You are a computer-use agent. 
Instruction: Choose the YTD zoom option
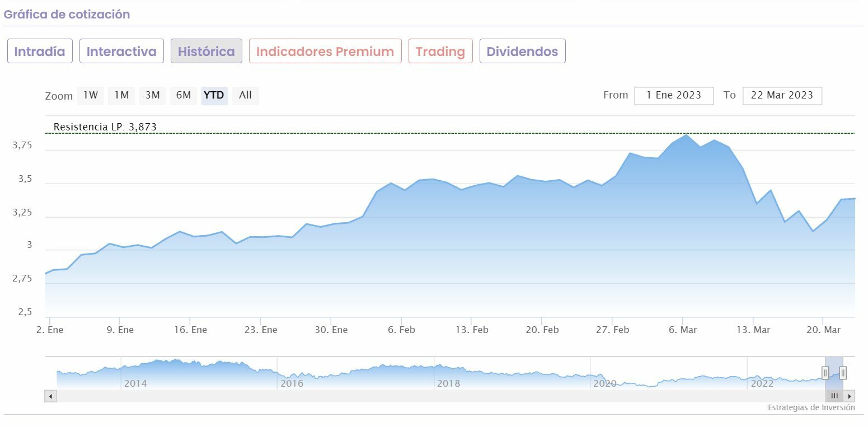click(214, 95)
